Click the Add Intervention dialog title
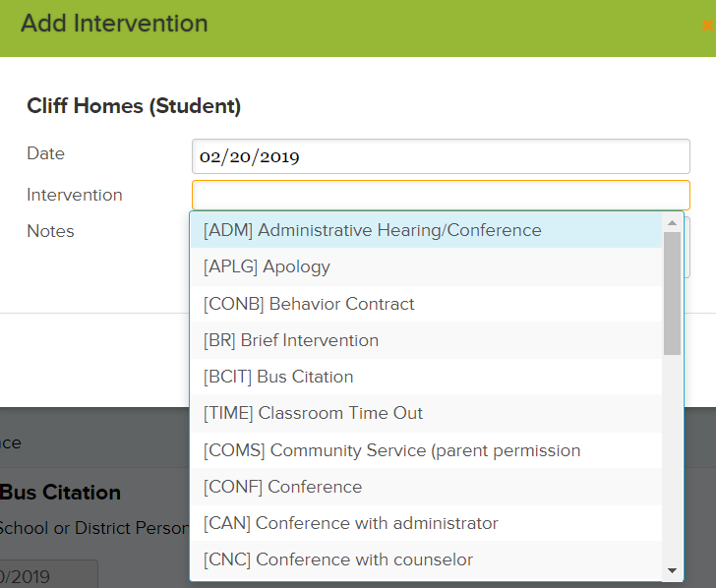This screenshot has width=716, height=588. (114, 24)
